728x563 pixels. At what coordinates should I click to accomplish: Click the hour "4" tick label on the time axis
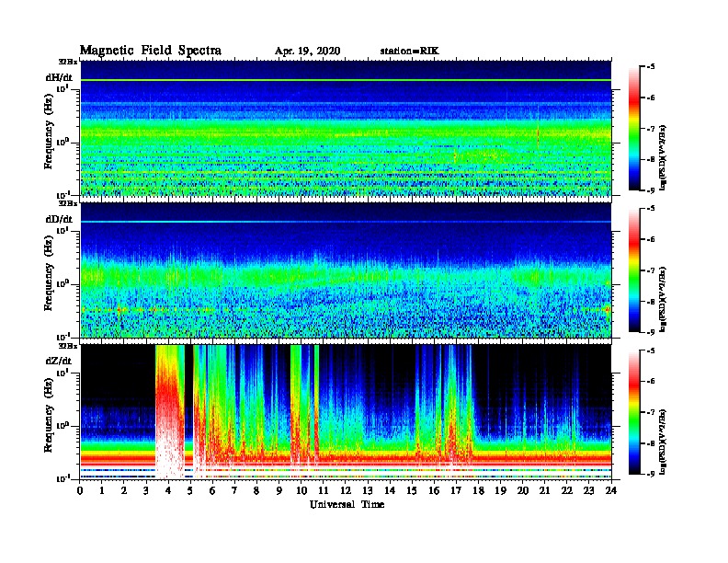point(168,490)
